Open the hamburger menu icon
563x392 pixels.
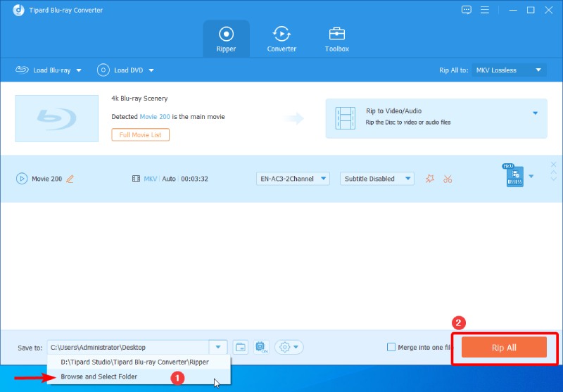click(485, 10)
